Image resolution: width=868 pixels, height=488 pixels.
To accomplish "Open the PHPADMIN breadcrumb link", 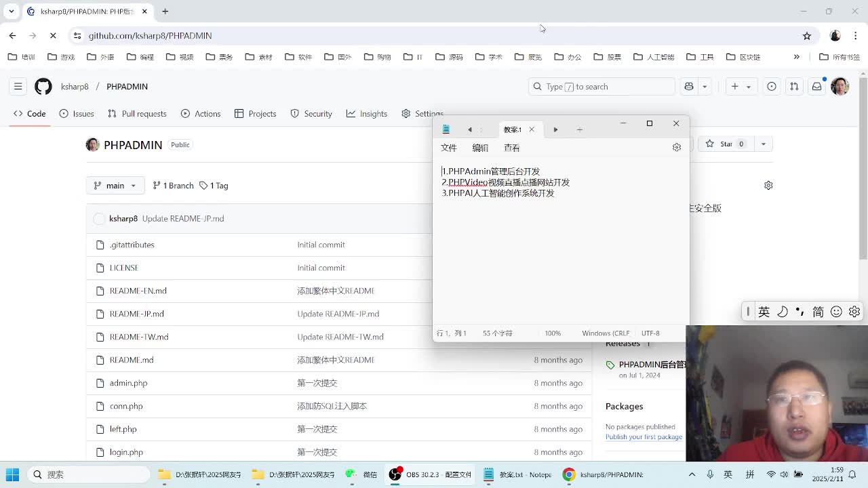I will pos(127,86).
